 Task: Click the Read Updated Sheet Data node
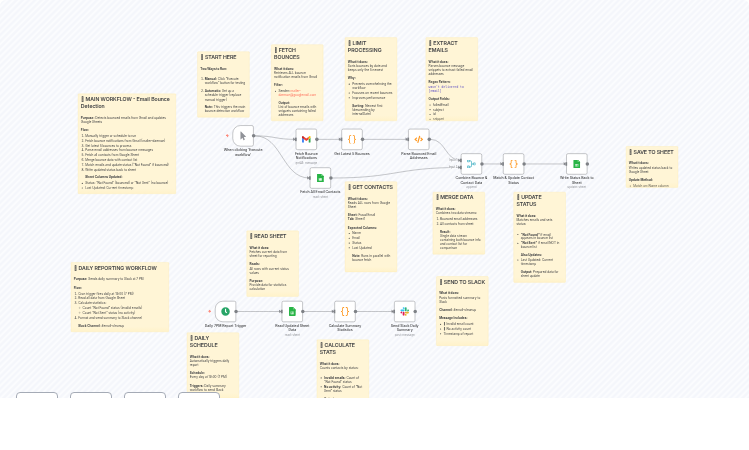292,311
